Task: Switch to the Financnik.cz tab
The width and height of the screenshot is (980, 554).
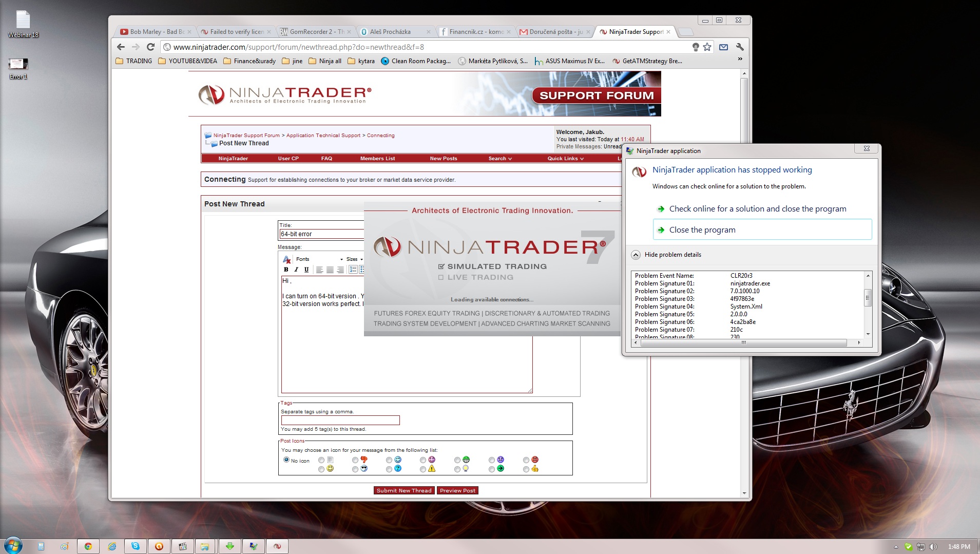Action: [x=475, y=32]
